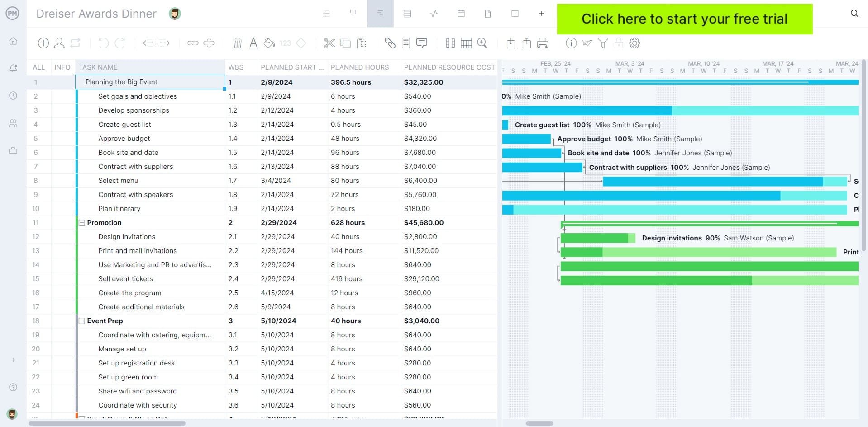Switch to the board view tab
The height and width of the screenshot is (427, 868).
(353, 13)
